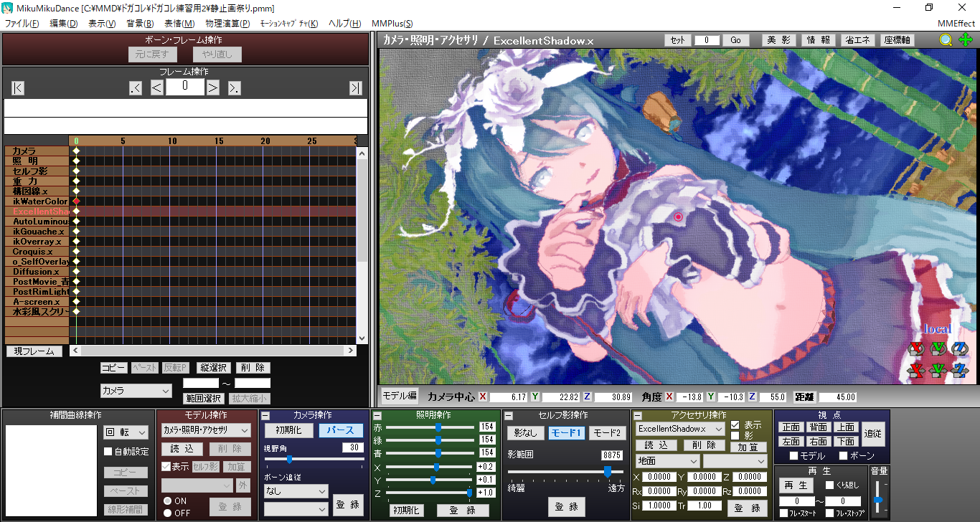Image resolution: width=980 pixels, height=522 pixels.
Task: Jump to previous keyframe with .< button
Action: click(136, 87)
